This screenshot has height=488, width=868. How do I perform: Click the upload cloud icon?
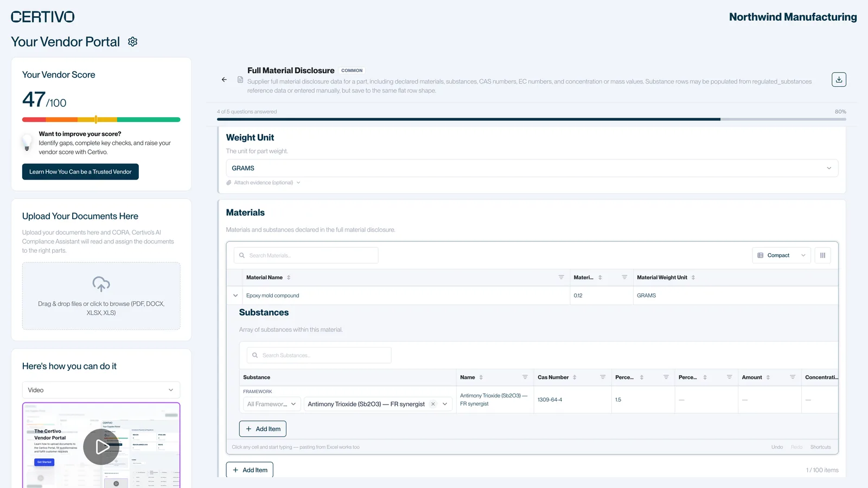point(101,284)
